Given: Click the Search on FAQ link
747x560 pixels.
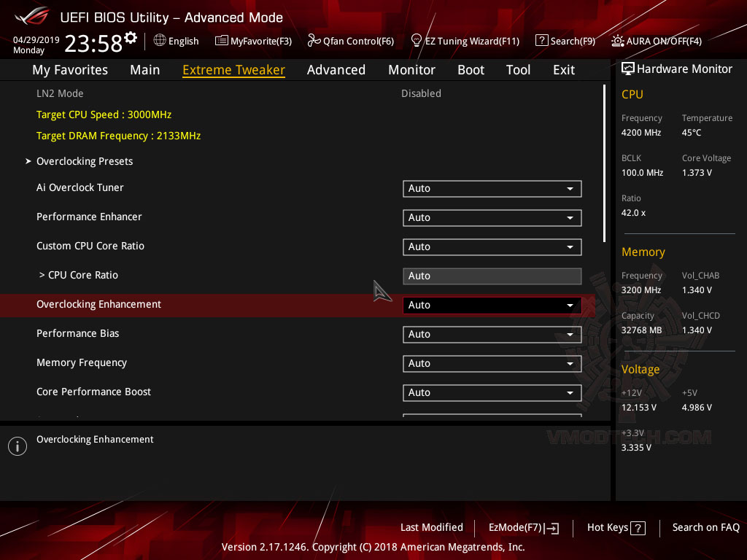Looking at the screenshot, I should pyautogui.click(x=705, y=528).
